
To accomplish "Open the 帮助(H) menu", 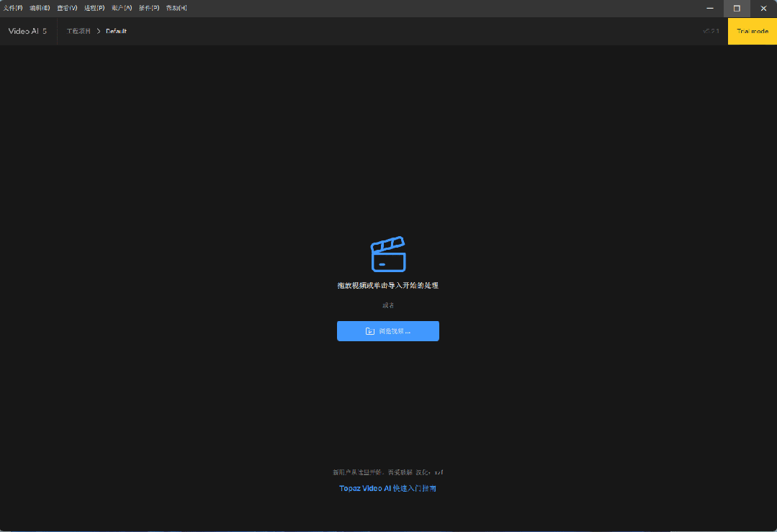I will click(176, 8).
